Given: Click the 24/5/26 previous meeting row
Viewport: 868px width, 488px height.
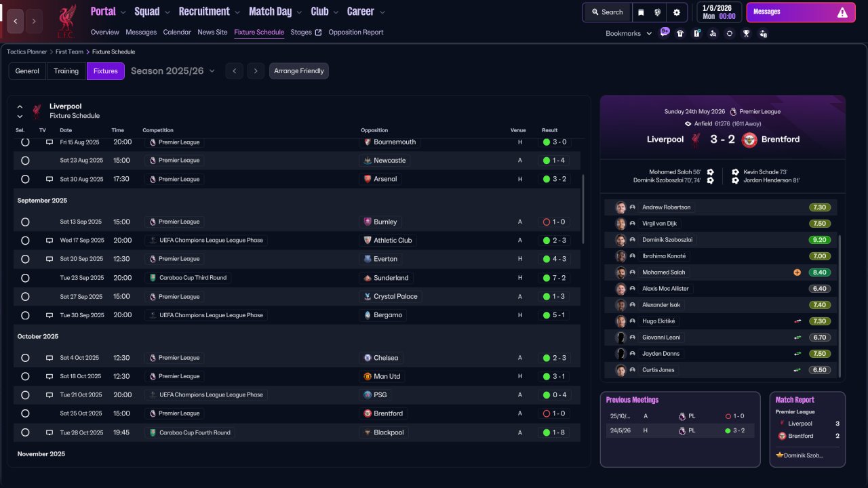Looking at the screenshot, I should [679, 430].
